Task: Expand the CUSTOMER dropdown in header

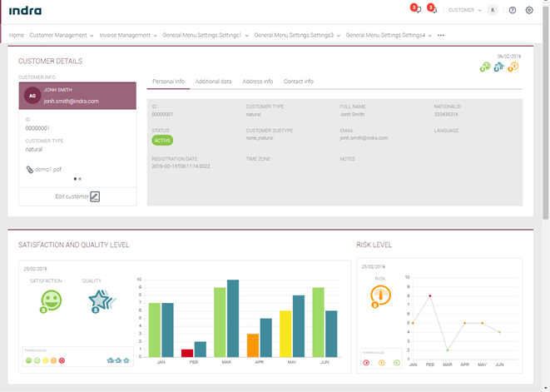Action: click(x=465, y=10)
